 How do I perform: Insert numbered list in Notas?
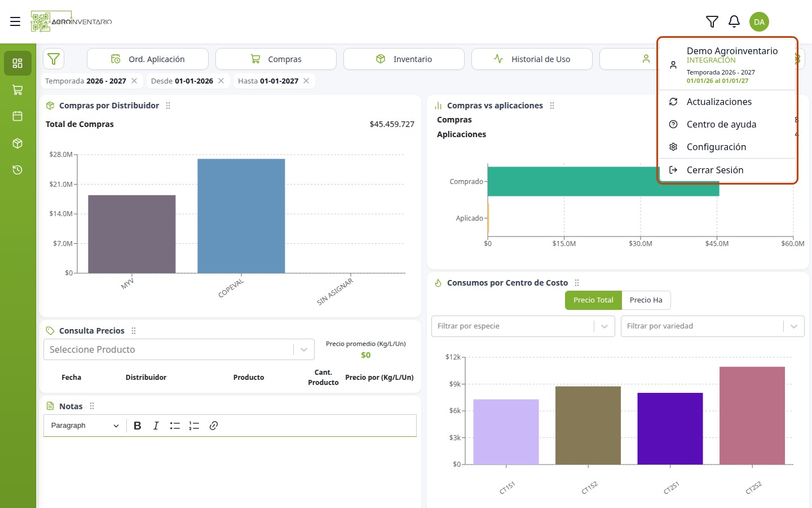coord(194,426)
